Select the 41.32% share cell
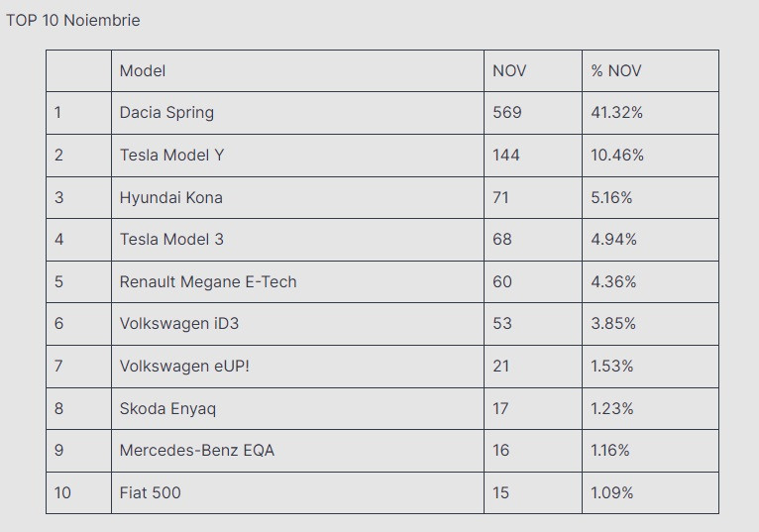 (x=616, y=112)
